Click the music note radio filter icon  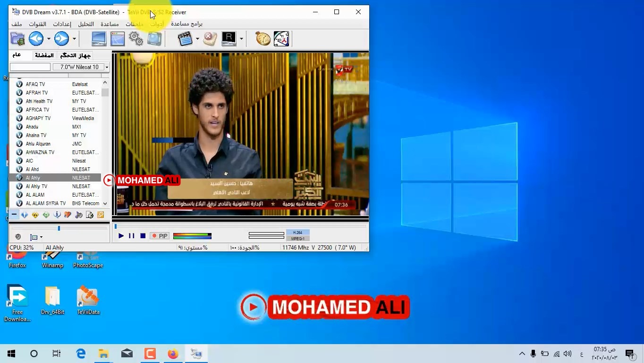coord(79,215)
